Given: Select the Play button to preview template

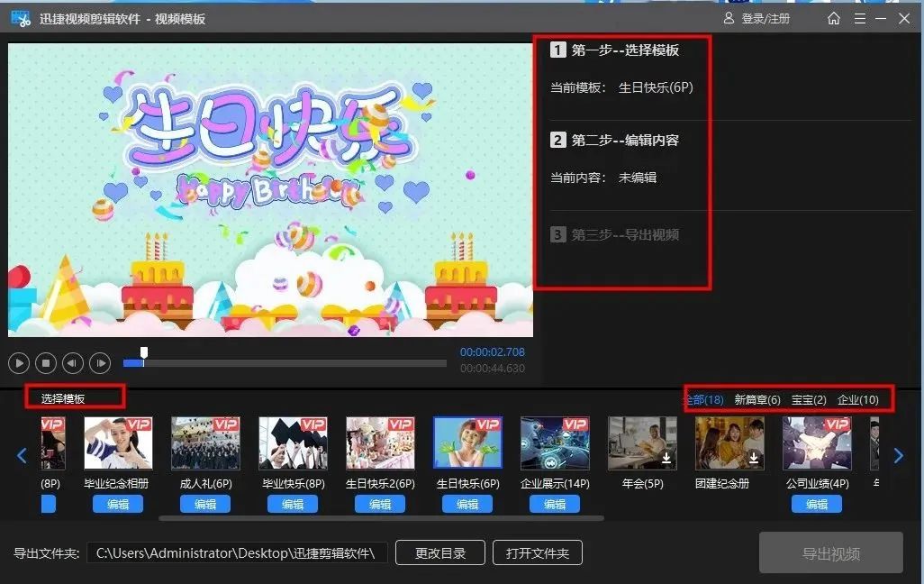Looking at the screenshot, I should 18,362.
